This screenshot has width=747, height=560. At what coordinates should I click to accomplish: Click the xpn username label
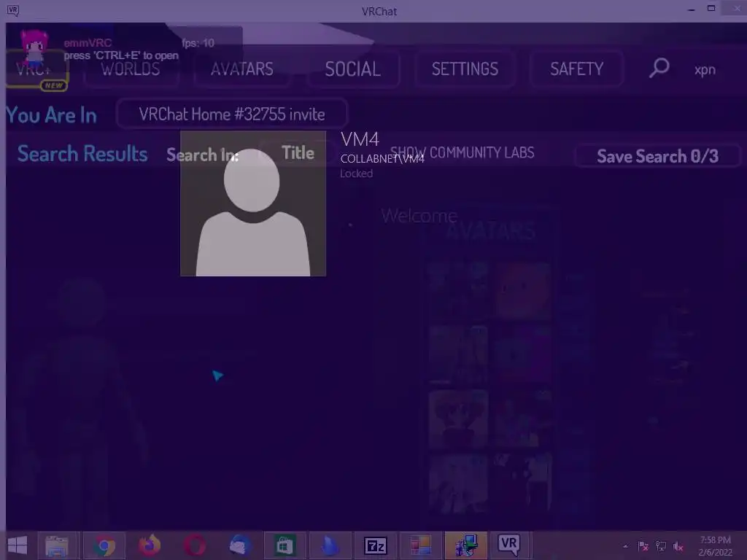point(705,69)
